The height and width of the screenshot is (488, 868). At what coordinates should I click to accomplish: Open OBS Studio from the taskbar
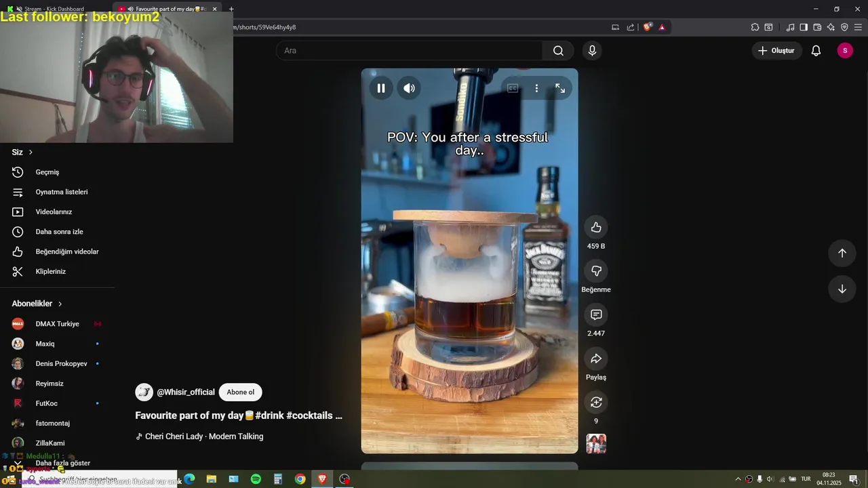344,479
